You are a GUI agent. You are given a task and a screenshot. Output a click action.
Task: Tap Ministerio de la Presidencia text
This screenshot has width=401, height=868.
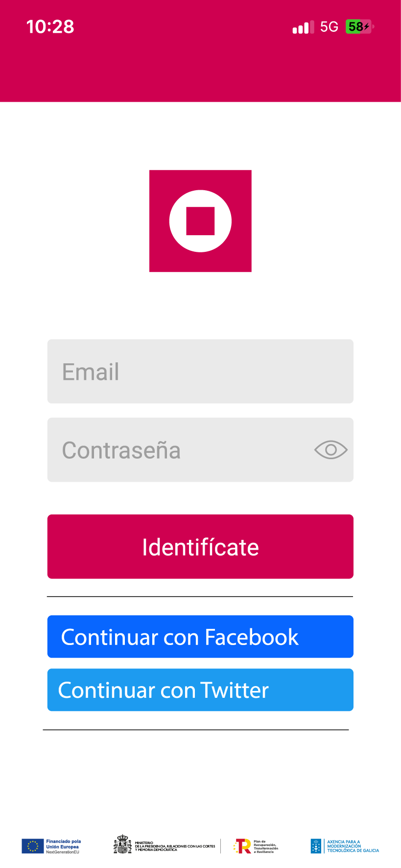click(x=175, y=846)
